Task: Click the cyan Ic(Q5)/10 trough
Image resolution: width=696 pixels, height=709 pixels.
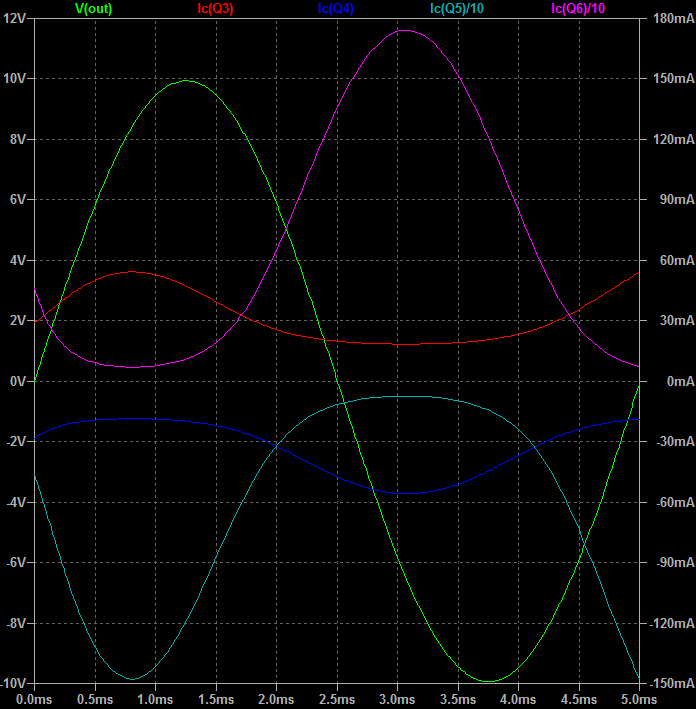Action: click(133, 679)
